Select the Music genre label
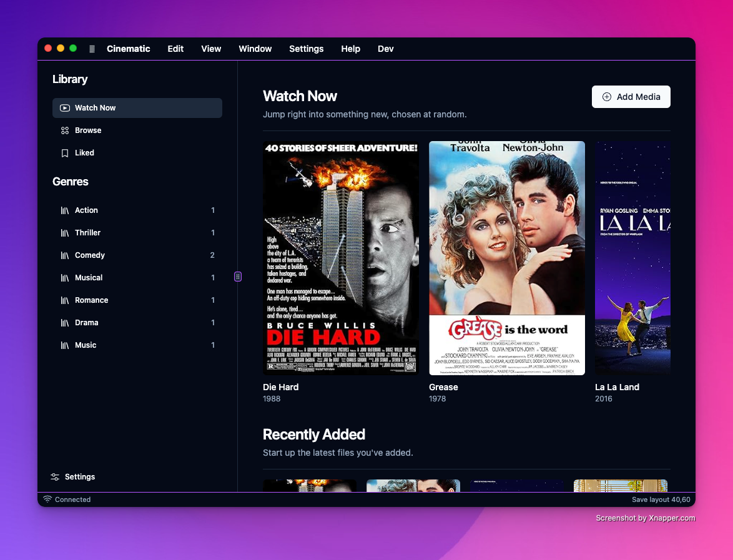 click(86, 345)
